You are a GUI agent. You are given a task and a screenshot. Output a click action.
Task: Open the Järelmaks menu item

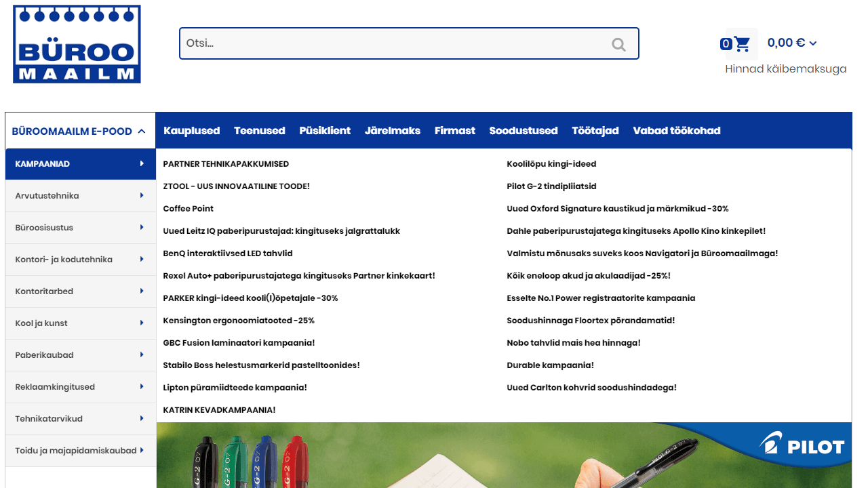tap(393, 131)
